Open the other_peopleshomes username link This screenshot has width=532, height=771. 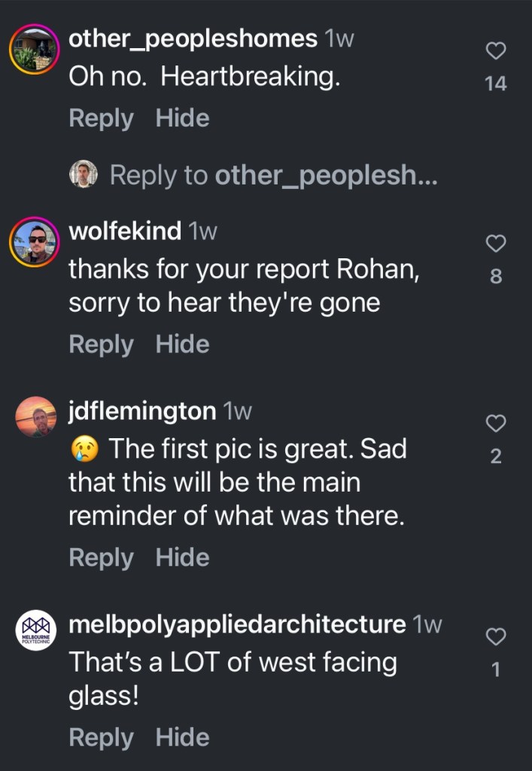click(x=193, y=39)
